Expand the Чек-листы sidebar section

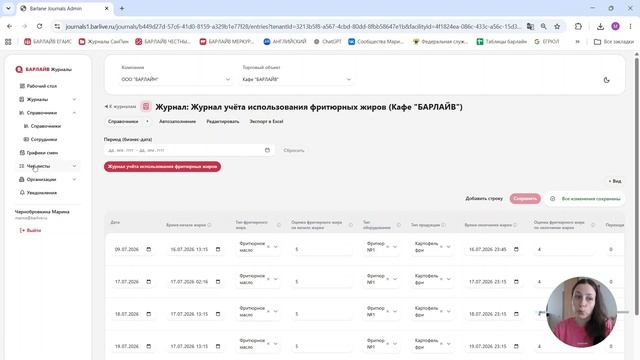click(x=48, y=166)
